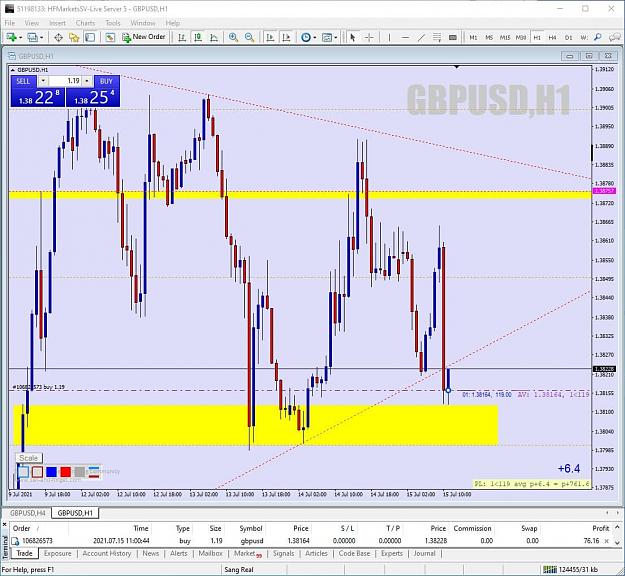The height and width of the screenshot is (576, 625).
Task: Expand the Periods dropdown arrow
Action: [315, 37]
